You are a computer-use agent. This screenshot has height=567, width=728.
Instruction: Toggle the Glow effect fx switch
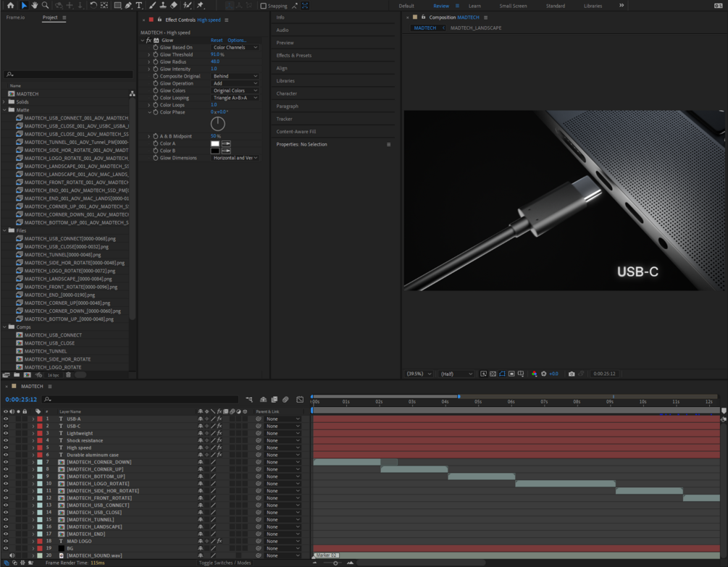pos(148,41)
